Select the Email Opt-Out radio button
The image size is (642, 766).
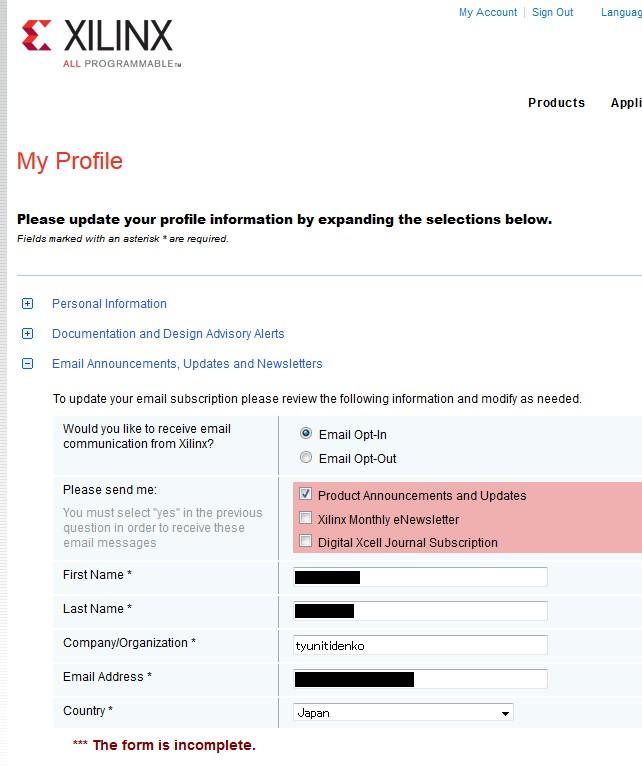306,457
